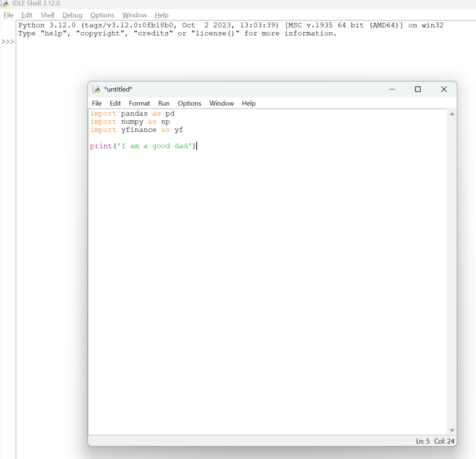Screen dimensions: 476x459
Task: Open the Options menu in IDLE Shell
Action: coord(102,15)
